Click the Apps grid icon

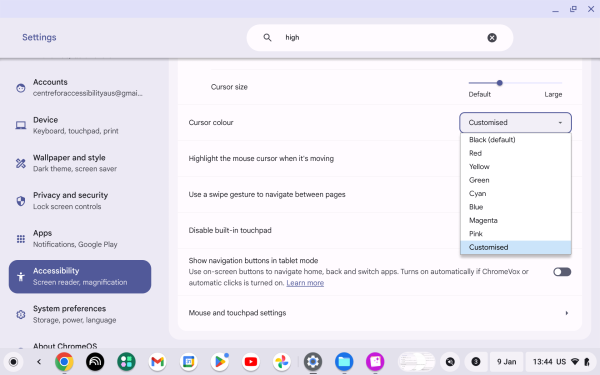coord(21,239)
